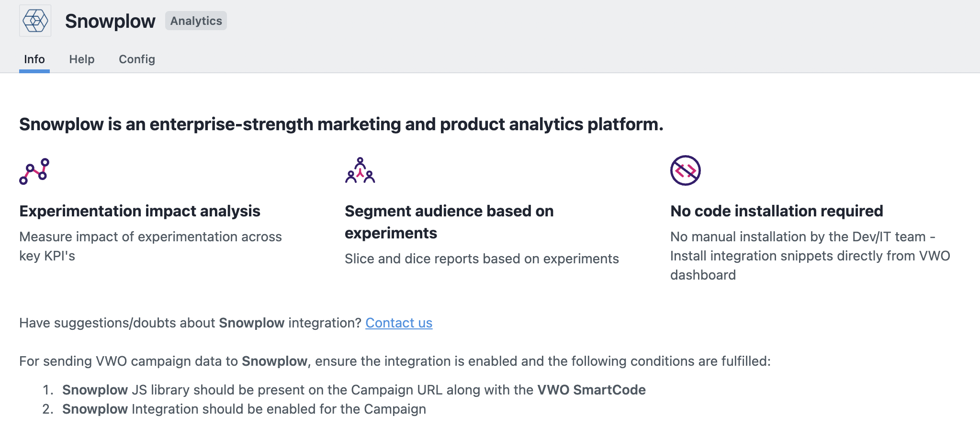
Task: Click condition two about Integration enabled
Action: pyautogui.click(x=244, y=409)
